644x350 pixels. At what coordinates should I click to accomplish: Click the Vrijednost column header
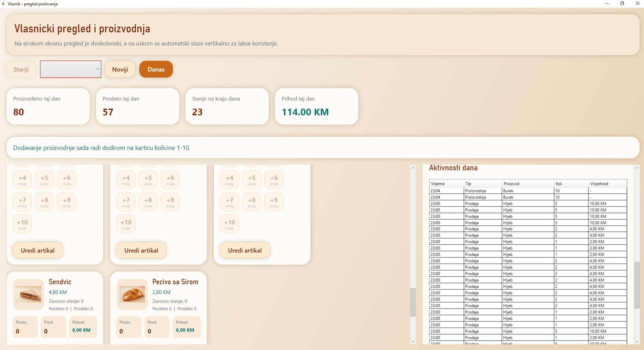(608, 184)
